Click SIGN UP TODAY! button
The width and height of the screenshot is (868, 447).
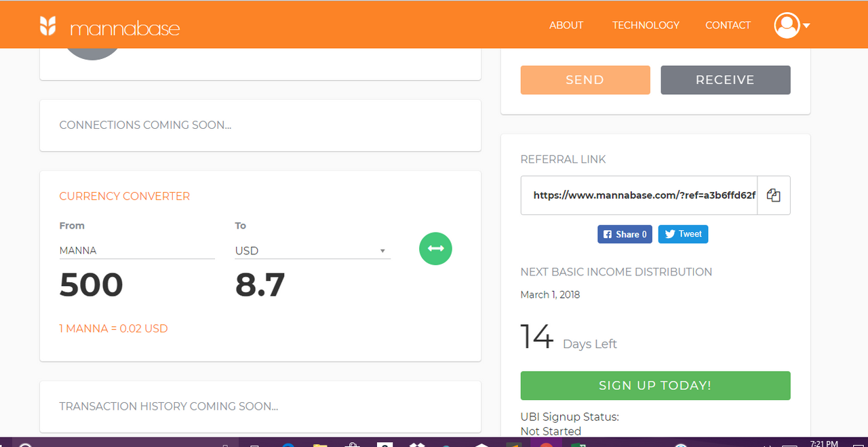pyautogui.click(x=655, y=385)
